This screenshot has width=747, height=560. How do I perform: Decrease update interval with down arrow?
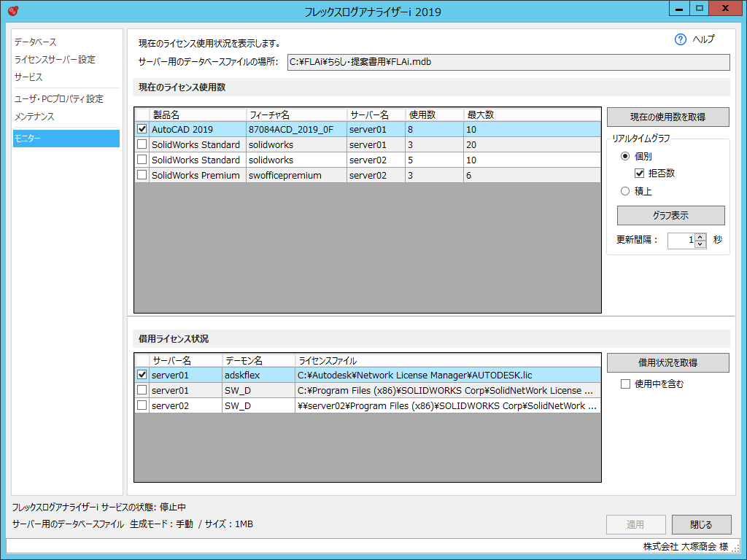pos(700,244)
